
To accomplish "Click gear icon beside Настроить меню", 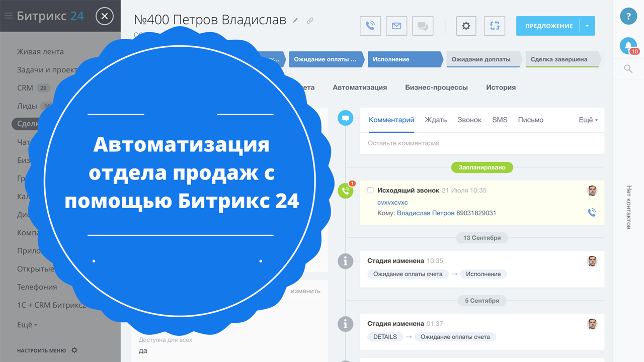I will point(74,350).
